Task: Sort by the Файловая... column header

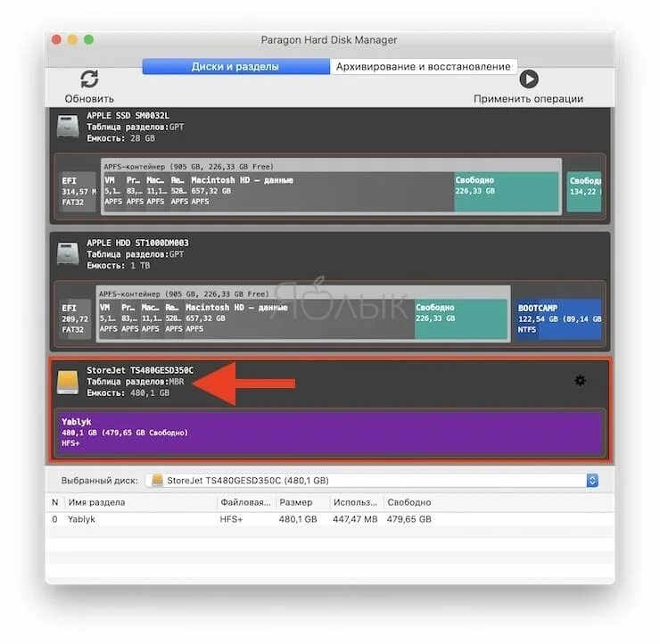Action: [x=245, y=502]
